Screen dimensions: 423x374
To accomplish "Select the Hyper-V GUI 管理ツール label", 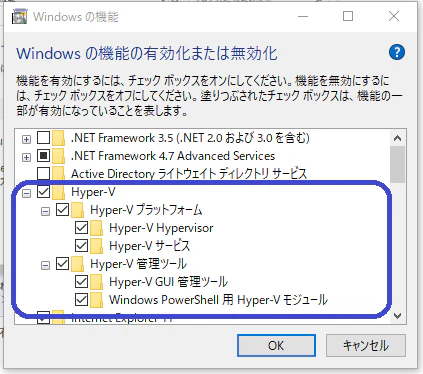I will (x=168, y=282).
